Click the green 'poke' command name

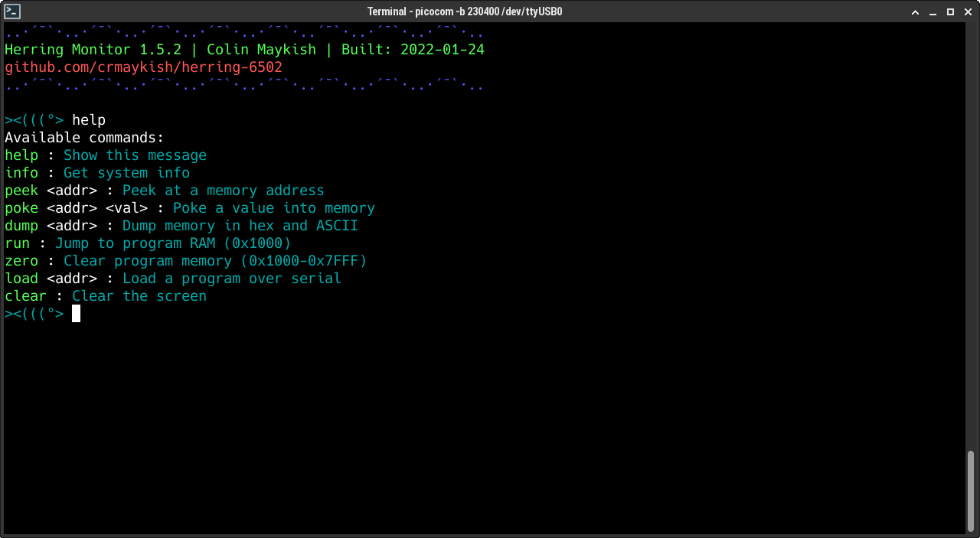[21, 208]
